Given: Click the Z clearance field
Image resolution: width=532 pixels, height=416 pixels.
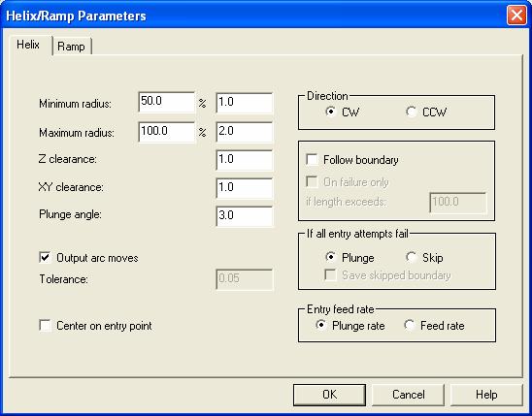Looking at the screenshot, I should [x=245, y=160].
